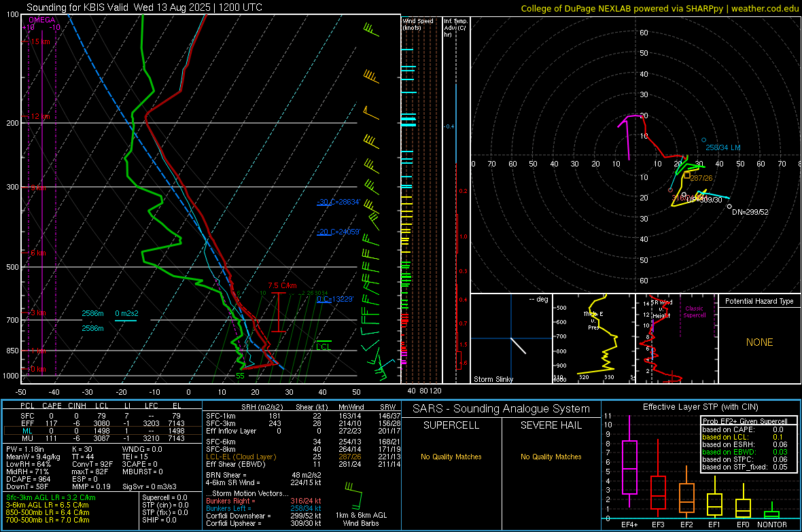This screenshot has width=802, height=532.
Task: Click the '0 C=13229' freezing level label
Action: (335, 299)
